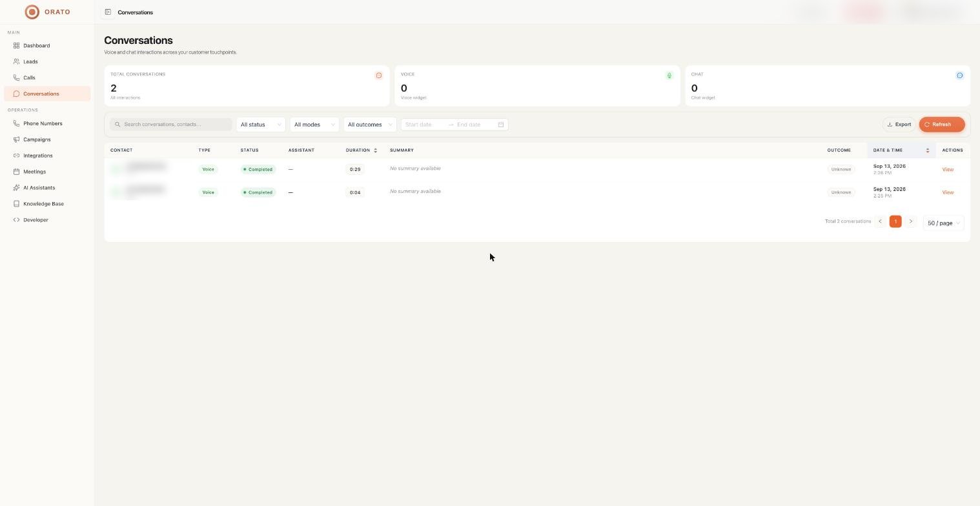
Task: Open the 50 / page size dropdown
Action: coord(943,223)
